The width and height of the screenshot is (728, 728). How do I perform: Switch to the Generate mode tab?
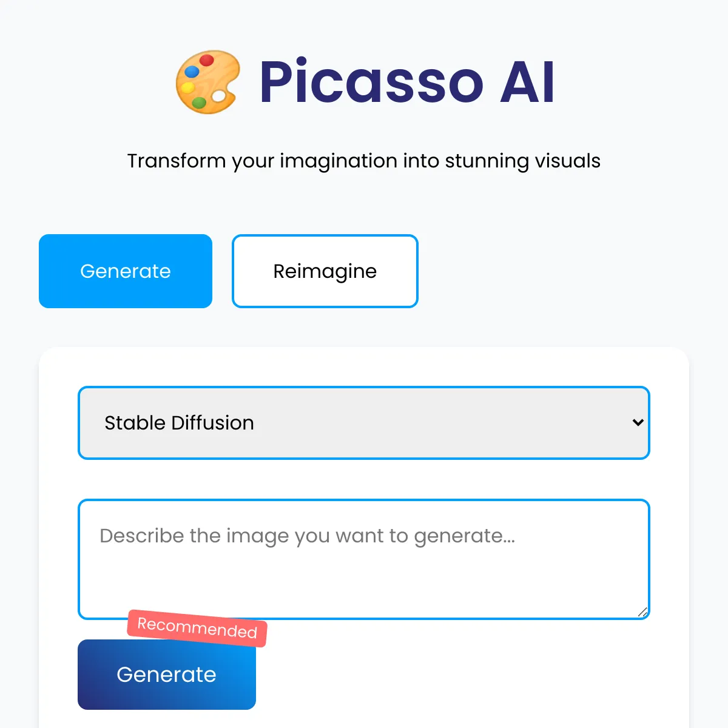[126, 271]
